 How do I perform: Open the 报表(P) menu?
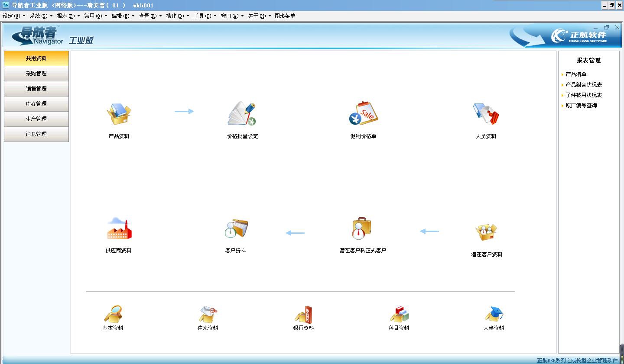68,16
